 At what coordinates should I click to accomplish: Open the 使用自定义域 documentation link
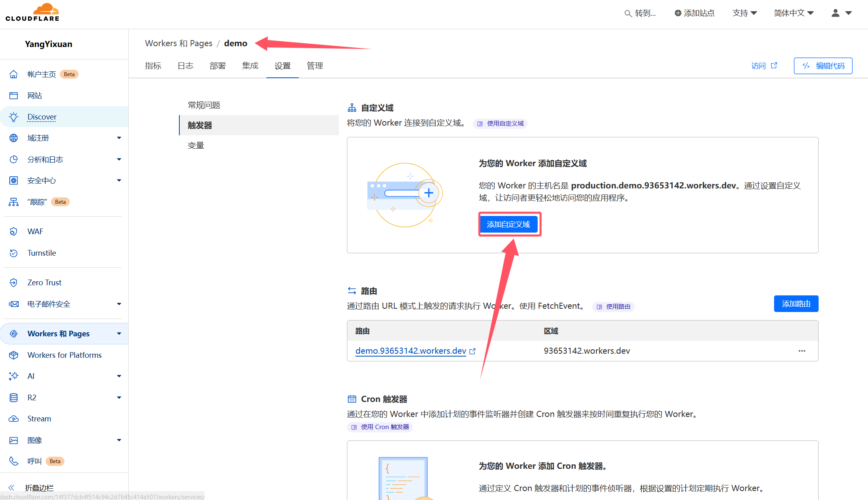coord(500,124)
